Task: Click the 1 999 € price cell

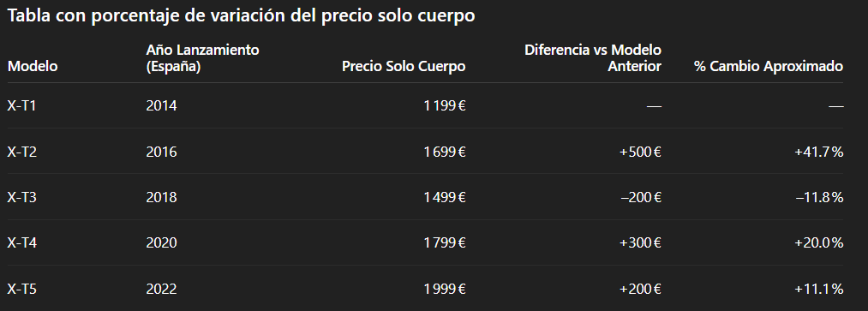Action: [445, 289]
